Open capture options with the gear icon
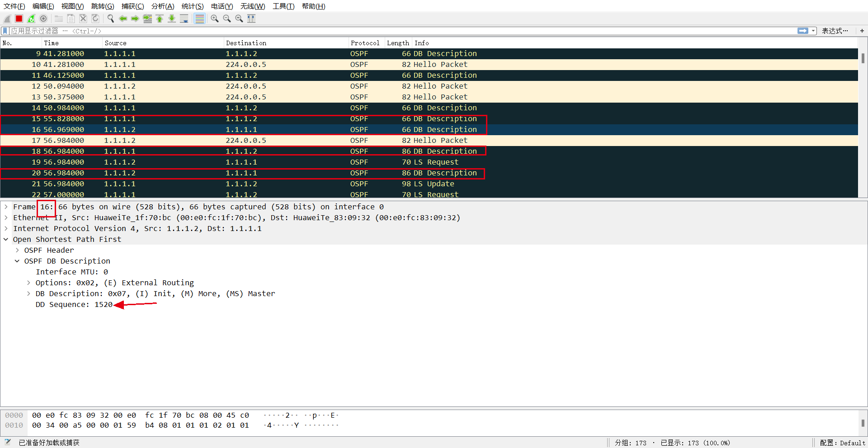868x448 pixels. coord(43,19)
